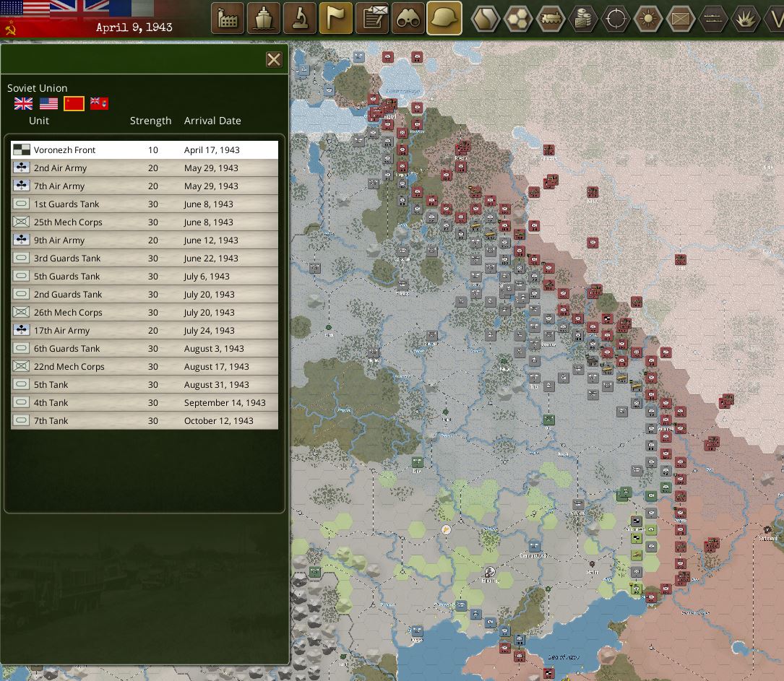
Task: Open the production factory panel
Action: 228,18
